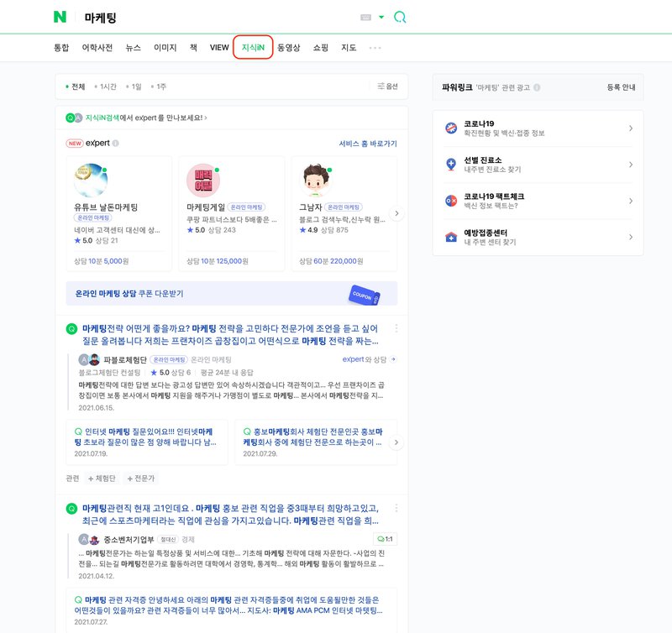This screenshot has width=672, height=633.
Task: Switch to the 지도 tab
Action: 349,48
